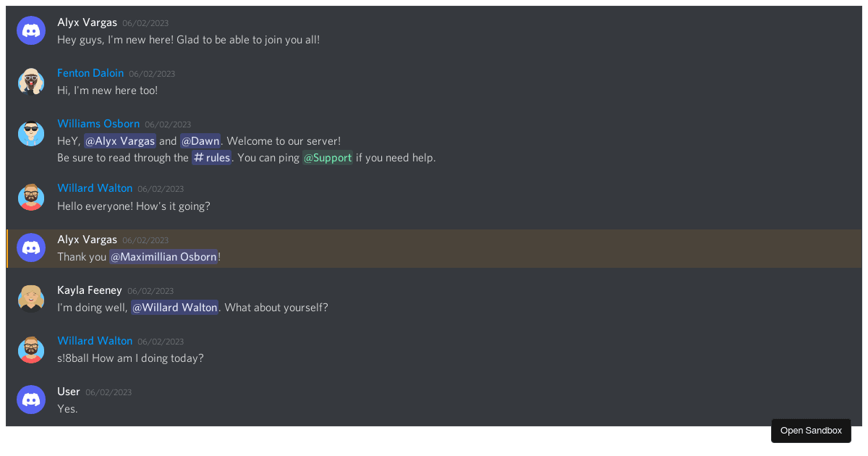This screenshot has height=456, width=868.
Task: Open the @Maximillian Osborn mention
Action: [x=164, y=256]
